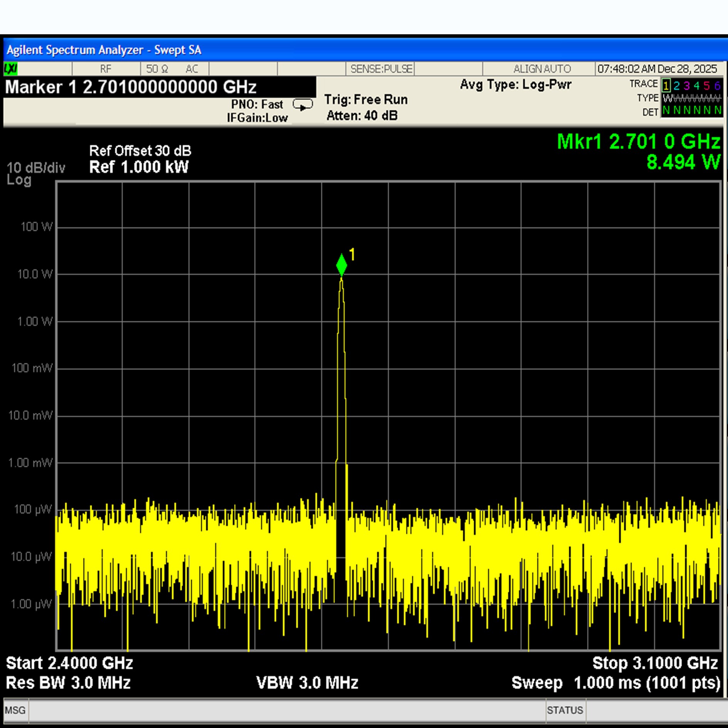Image resolution: width=728 pixels, height=728 pixels.
Task: Click the Stop 3.1000 GHz frequency
Action: pyautogui.click(x=655, y=663)
